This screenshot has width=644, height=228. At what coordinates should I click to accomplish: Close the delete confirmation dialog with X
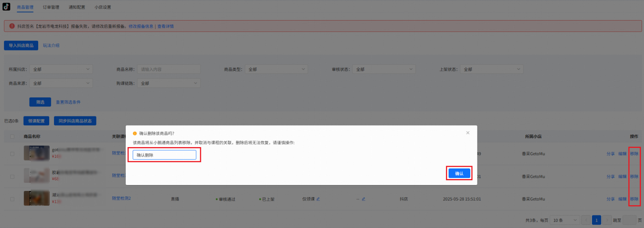pyautogui.click(x=468, y=133)
